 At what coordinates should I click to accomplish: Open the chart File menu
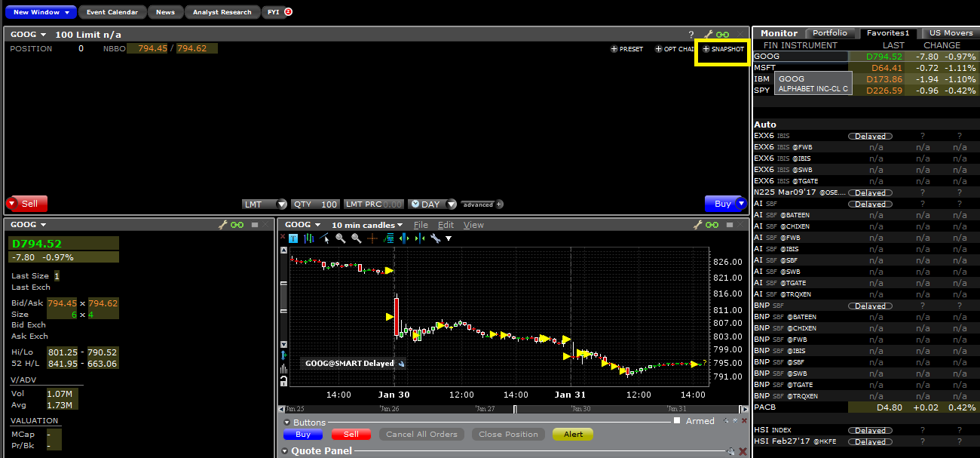[421, 225]
